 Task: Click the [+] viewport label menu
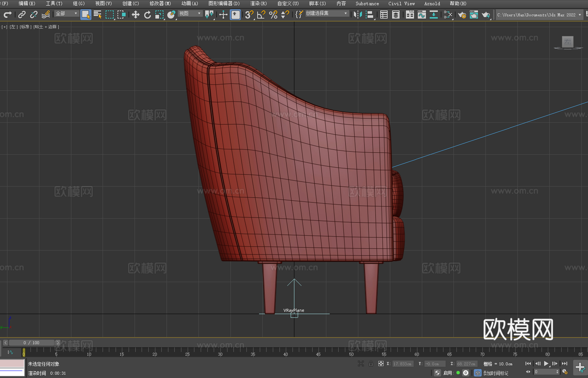4,27
